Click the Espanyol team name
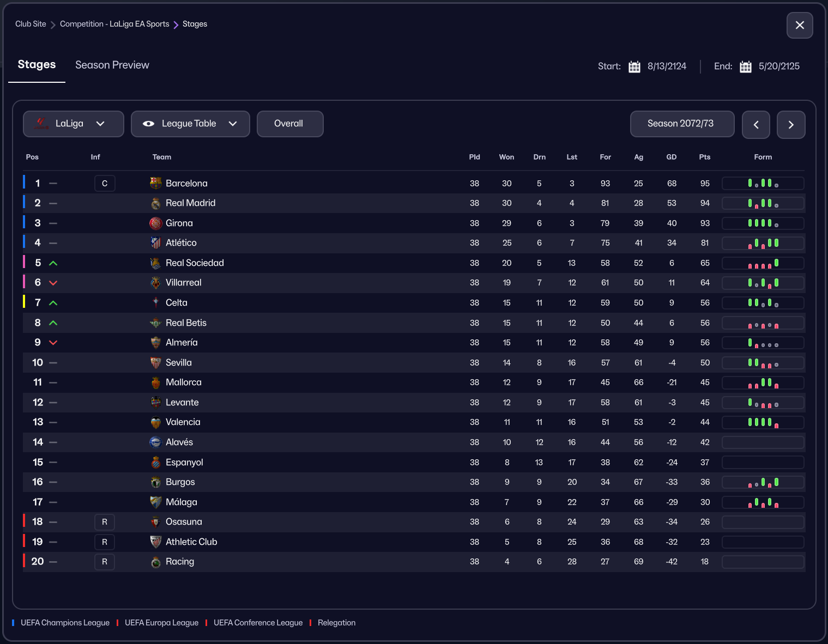The height and width of the screenshot is (644, 828). pyautogui.click(x=184, y=462)
